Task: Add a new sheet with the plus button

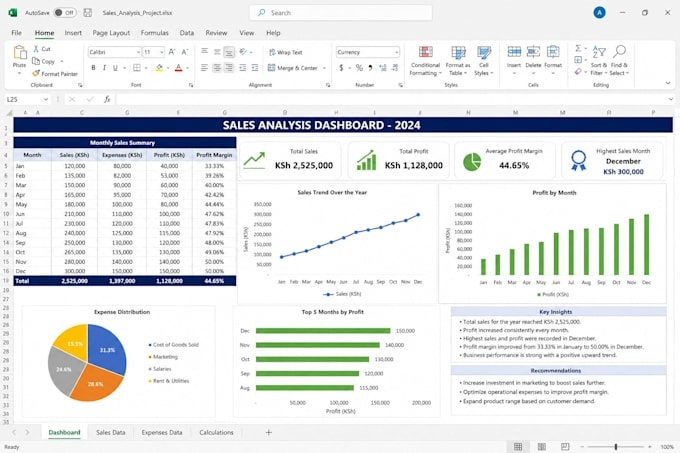Action: pos(268,433)
